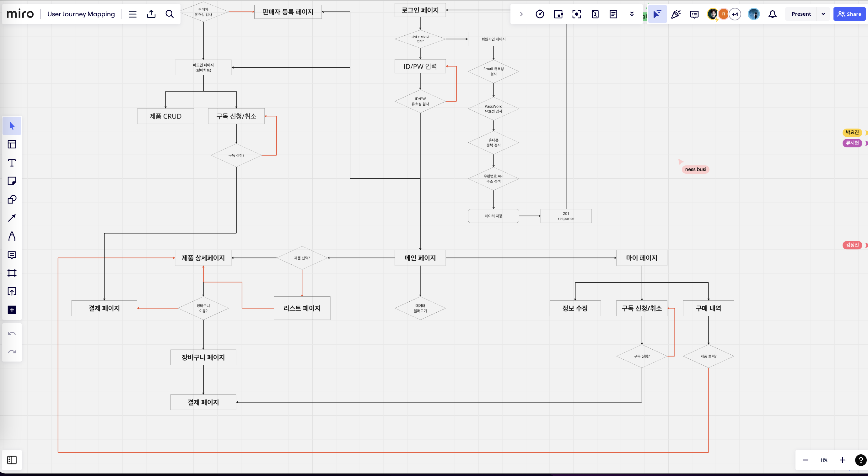The image size is (868, 476).
Task: Expand collaboration toolbar chevron arrow
Action: pos(521,14)
